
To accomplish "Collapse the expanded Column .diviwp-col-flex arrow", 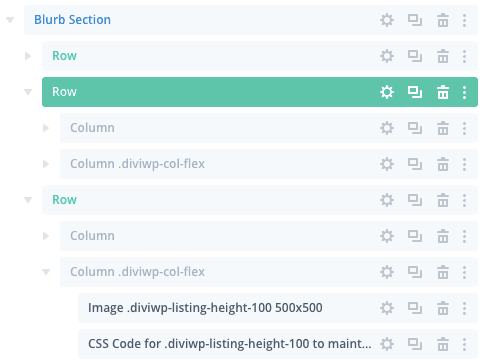I will [x=46, y=272].
